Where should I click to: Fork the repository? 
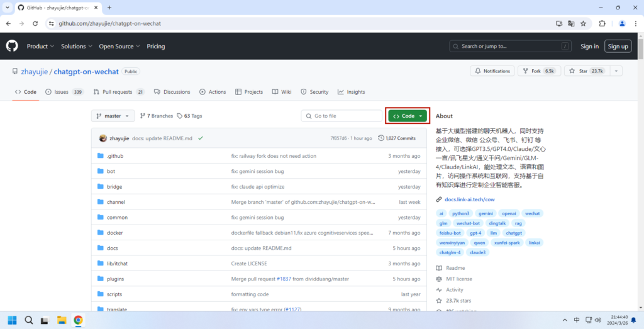click(x=539, y=71)
